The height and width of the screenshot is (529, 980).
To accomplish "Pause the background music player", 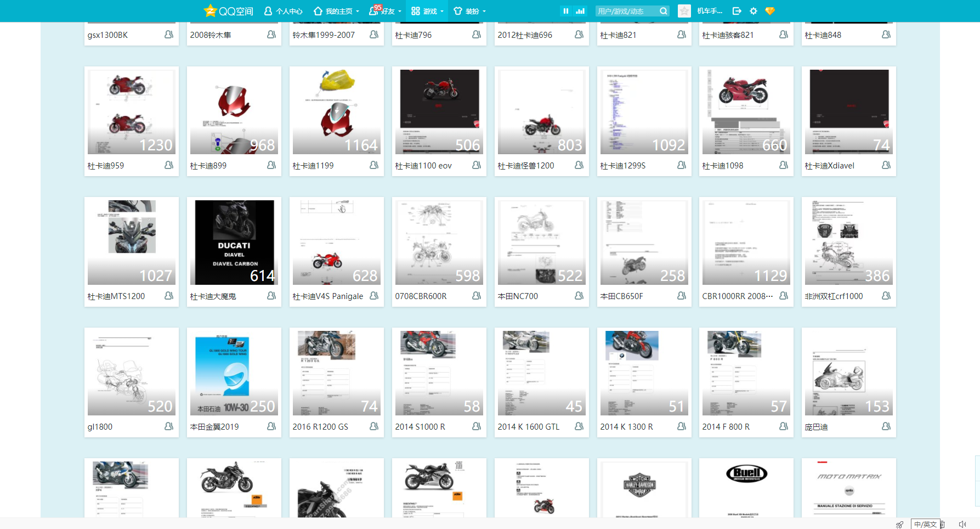I will point(565,11).
